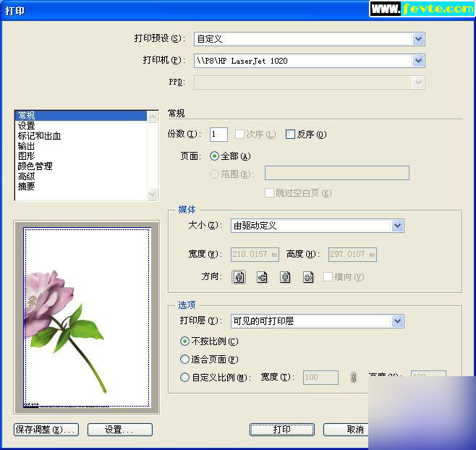
Task: Open the 大小 media size dropdown
Action: tap(397, 226)
